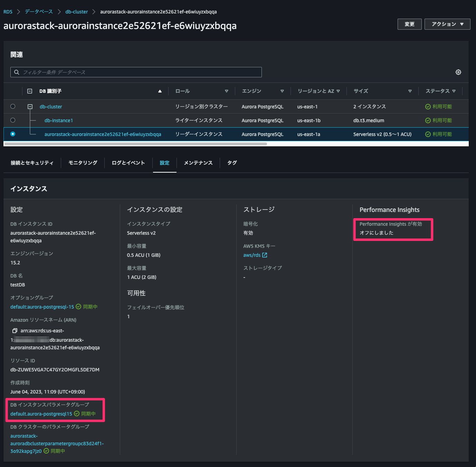This screenshot has height=467, width=476.
Task: Open the table preferences gear icon
Action: pos(458,72)
